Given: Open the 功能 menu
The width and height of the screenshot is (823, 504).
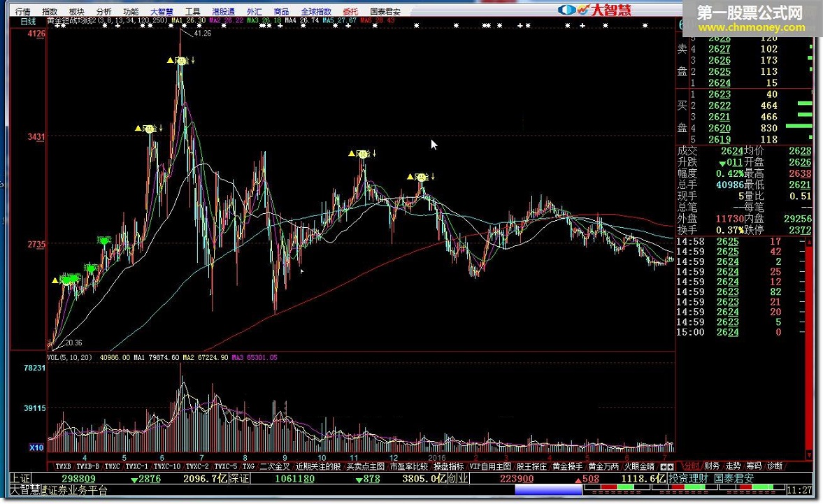Looking at the screenshot, I should (131, 12).
